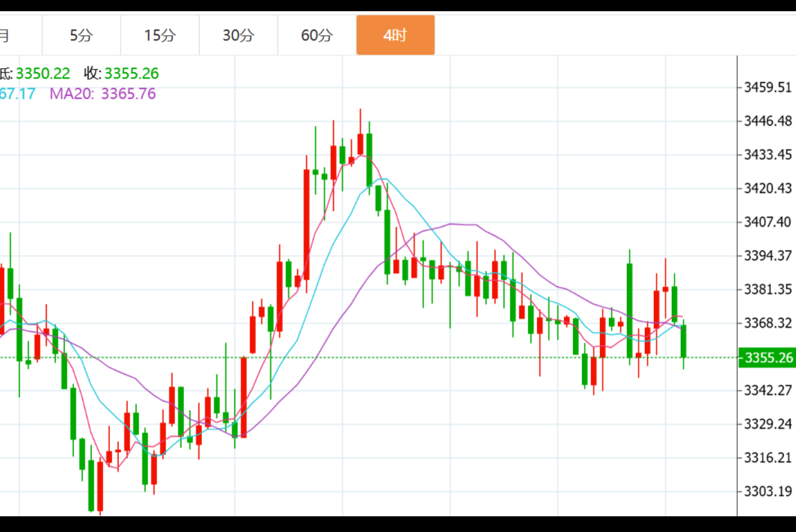Click the 3446.48 price axis label
Screen dimensions: 796x532
click(x=768, y=120)
